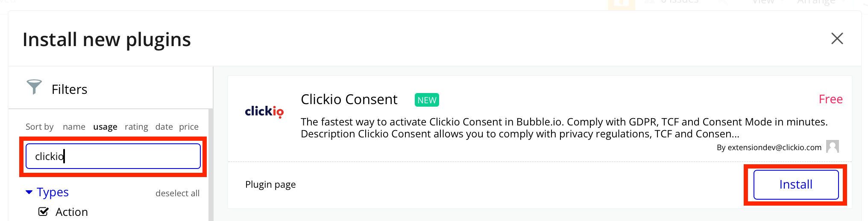Click the Filters funnel icon
Viewport: 868px width, 221px height.
coord(34,87)
